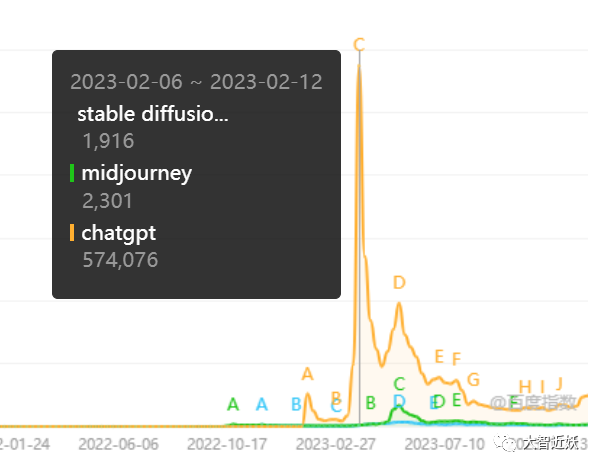597x468 pixels.
Task: Select the blue A marker
Action: click(262, 404)
